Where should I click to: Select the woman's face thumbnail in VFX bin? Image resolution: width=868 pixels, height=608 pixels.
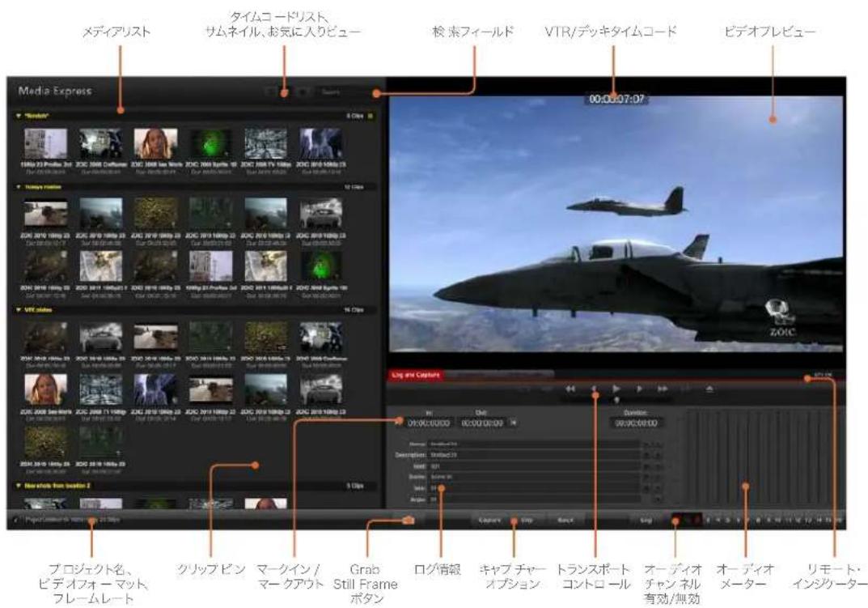pos(45,389)
